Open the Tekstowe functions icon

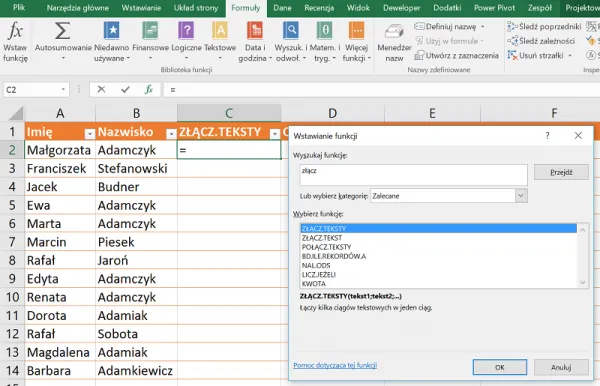pyautogui.click(x=220, y=31)
